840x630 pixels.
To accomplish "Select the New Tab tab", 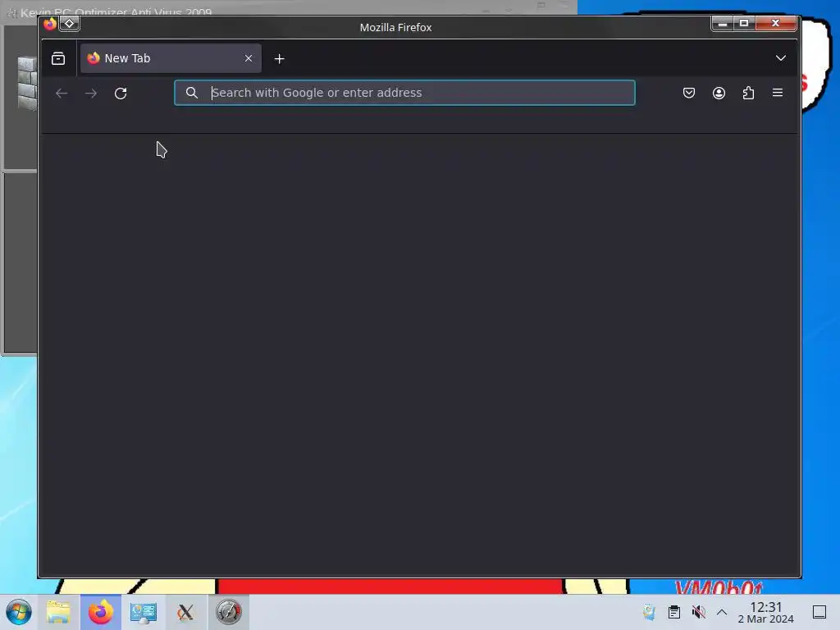I will 171,58.
